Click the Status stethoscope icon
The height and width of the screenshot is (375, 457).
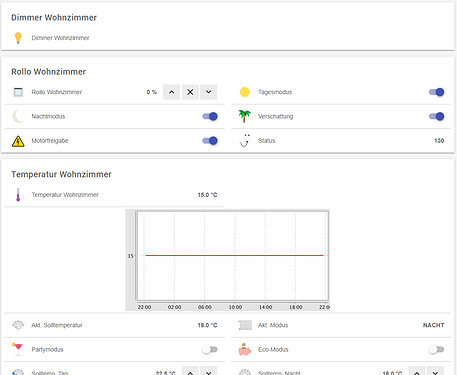click(x=245, y=140)
